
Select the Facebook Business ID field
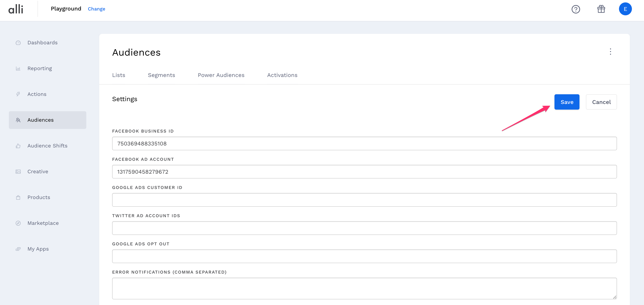pyautogui.click(x=364, y=143)
